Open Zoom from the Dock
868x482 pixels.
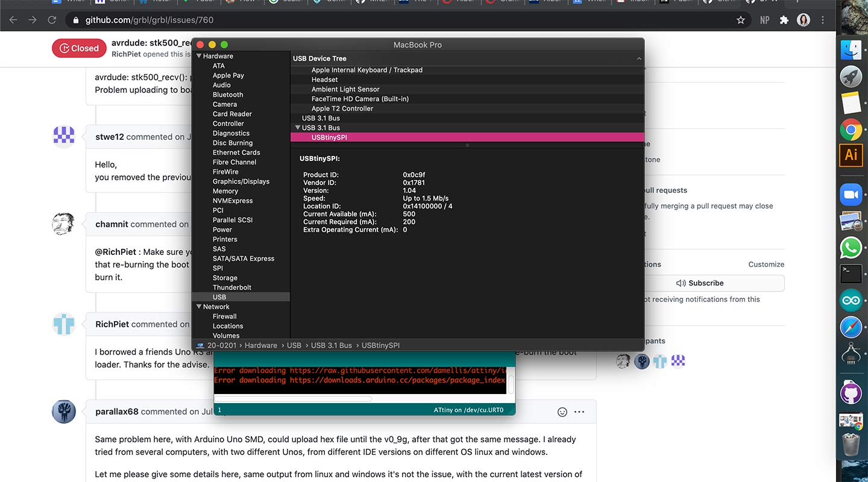851,195
